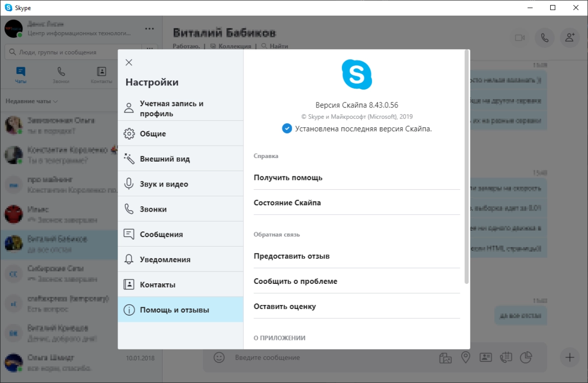
Task: Click Получить помощь link
Action: [x=356, y=178]
